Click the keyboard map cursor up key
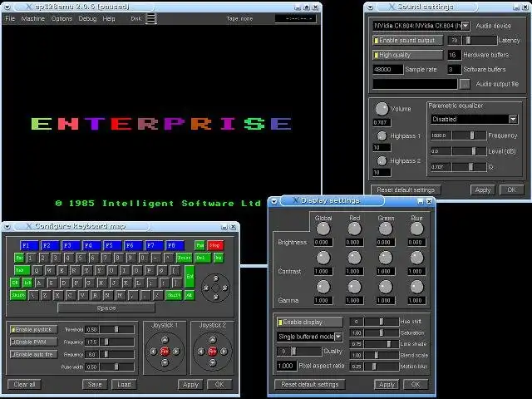 [x=215, y=278]
